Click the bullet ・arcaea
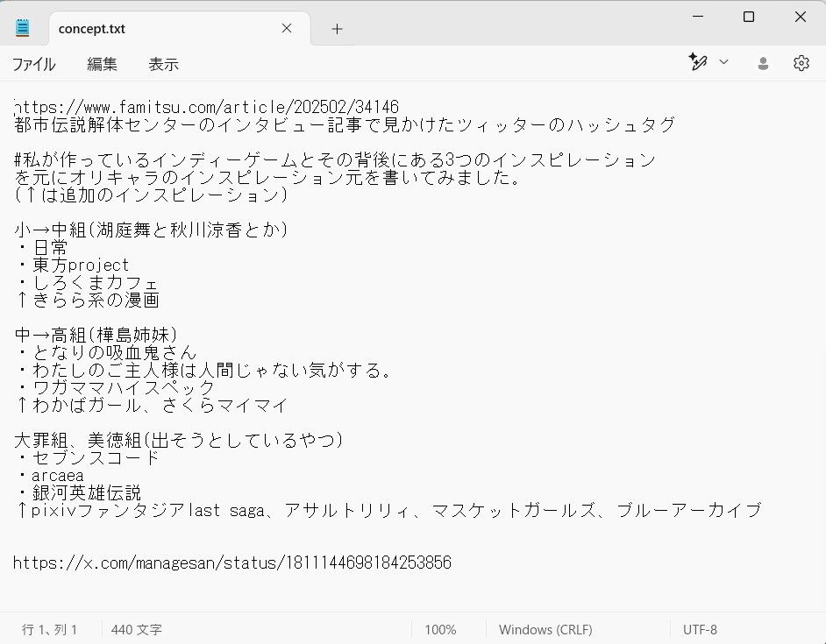The image size is (826, 644). 50,476
